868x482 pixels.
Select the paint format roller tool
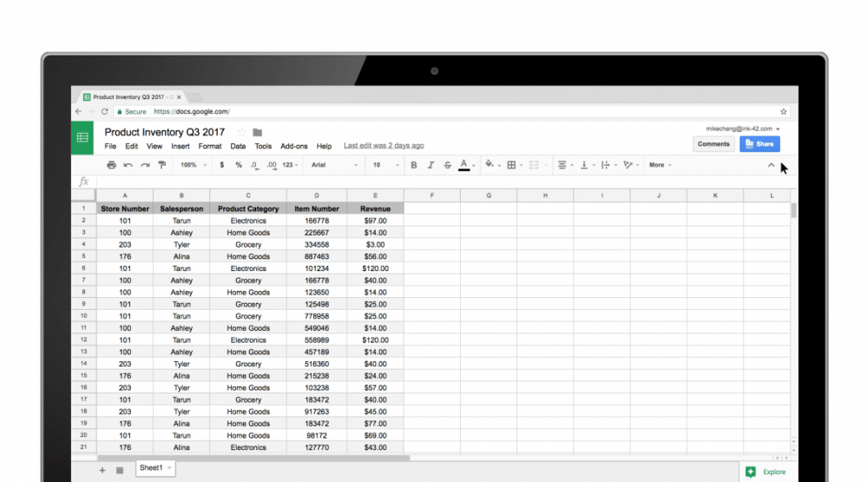[161, 165]
